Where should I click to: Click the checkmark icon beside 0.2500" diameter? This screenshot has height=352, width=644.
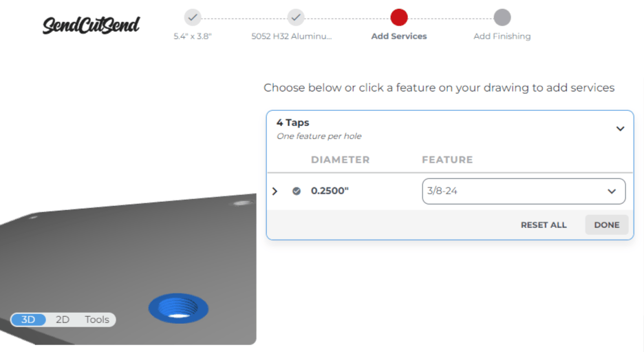[297, 191]
